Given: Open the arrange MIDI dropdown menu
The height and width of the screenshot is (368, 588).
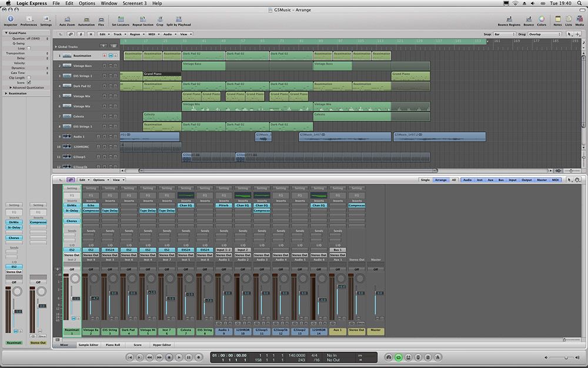Looking at the screenshot, I should click(153, 34).
